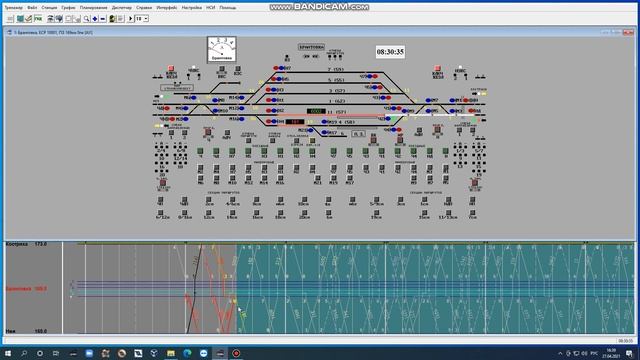Click the red station name in the graph

(18, 289)
